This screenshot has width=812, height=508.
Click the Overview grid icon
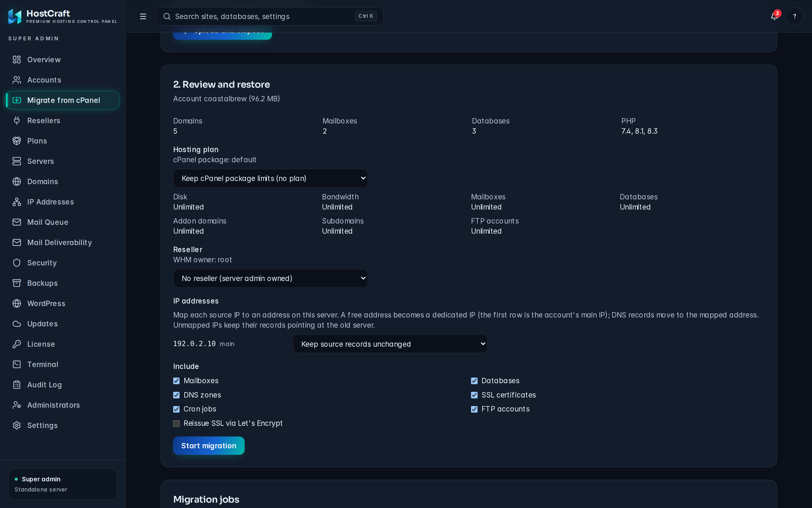click(17, 60)
